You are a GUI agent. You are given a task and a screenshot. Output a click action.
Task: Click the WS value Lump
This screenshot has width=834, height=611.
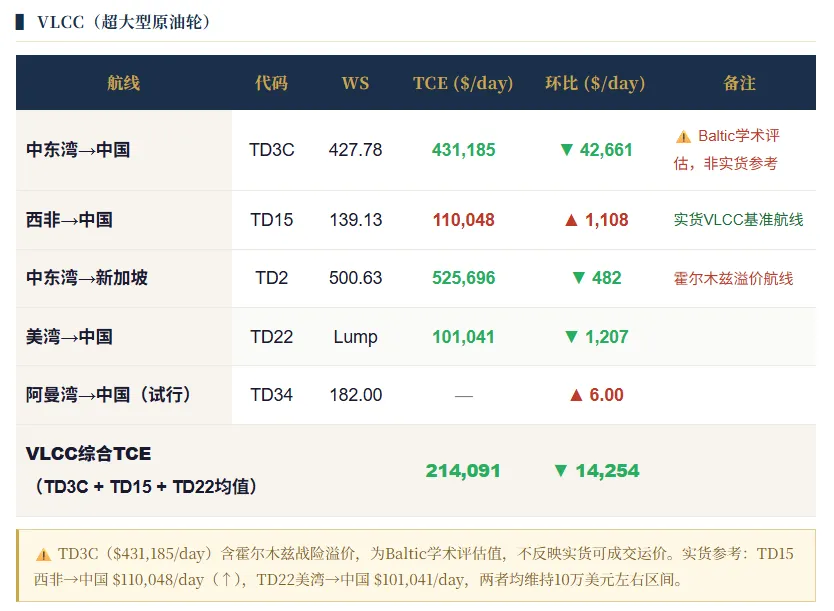355,337
